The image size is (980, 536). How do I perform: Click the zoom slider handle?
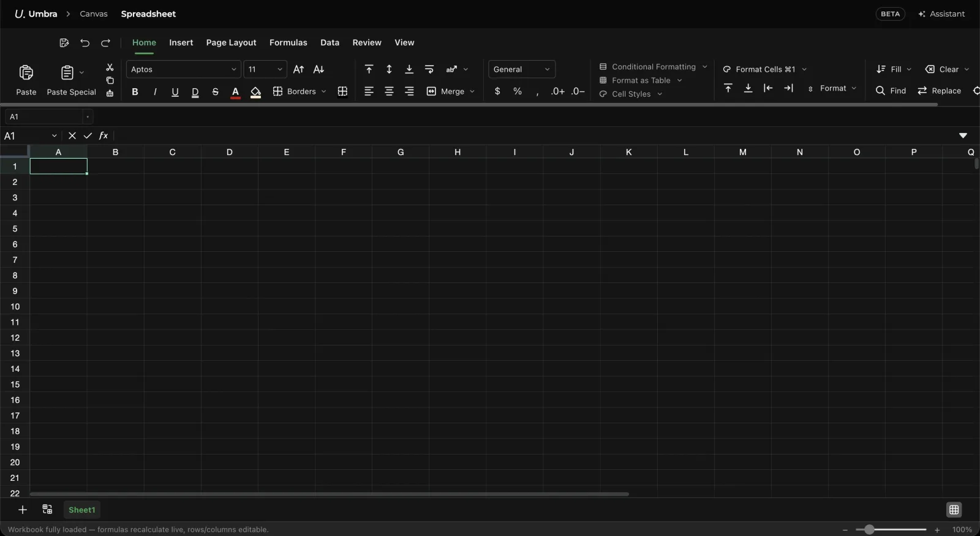coord(869,529)
